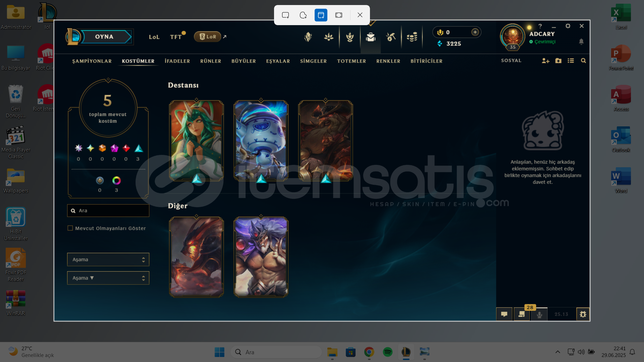The width and height of the screenshot is (644, 362).
Task: Select rectangle snip mode in Snipping toolbar
Action: tap(285, 15)
